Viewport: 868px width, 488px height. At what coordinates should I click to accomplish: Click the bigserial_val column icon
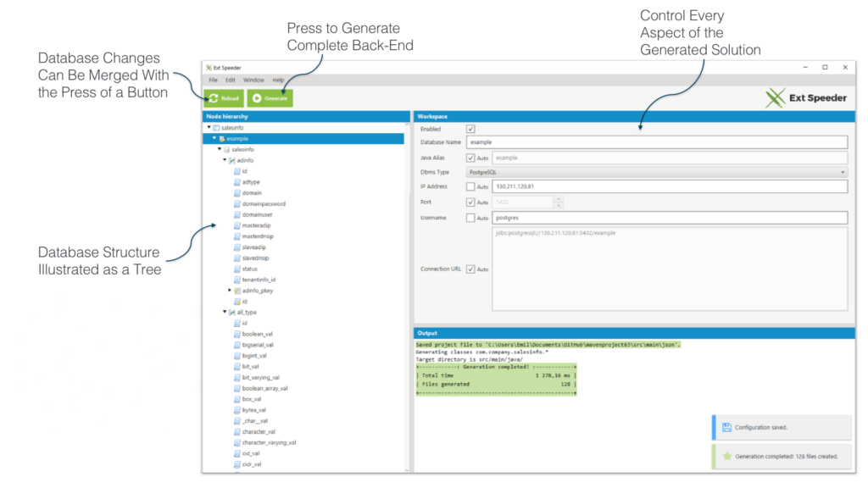click(237, 345)
